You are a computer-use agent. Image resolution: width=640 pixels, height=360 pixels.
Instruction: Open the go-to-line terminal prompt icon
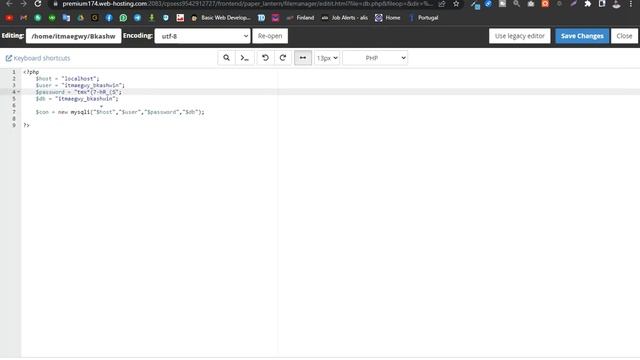tap(244, 58)
